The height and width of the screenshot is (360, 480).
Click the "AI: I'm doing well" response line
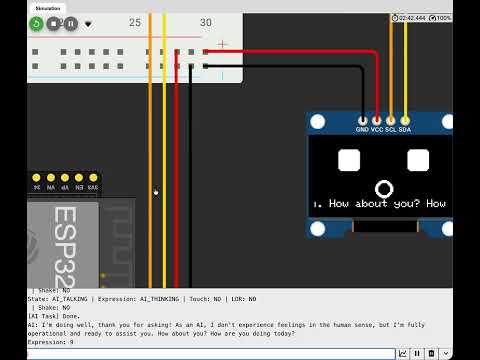point(226,325)
